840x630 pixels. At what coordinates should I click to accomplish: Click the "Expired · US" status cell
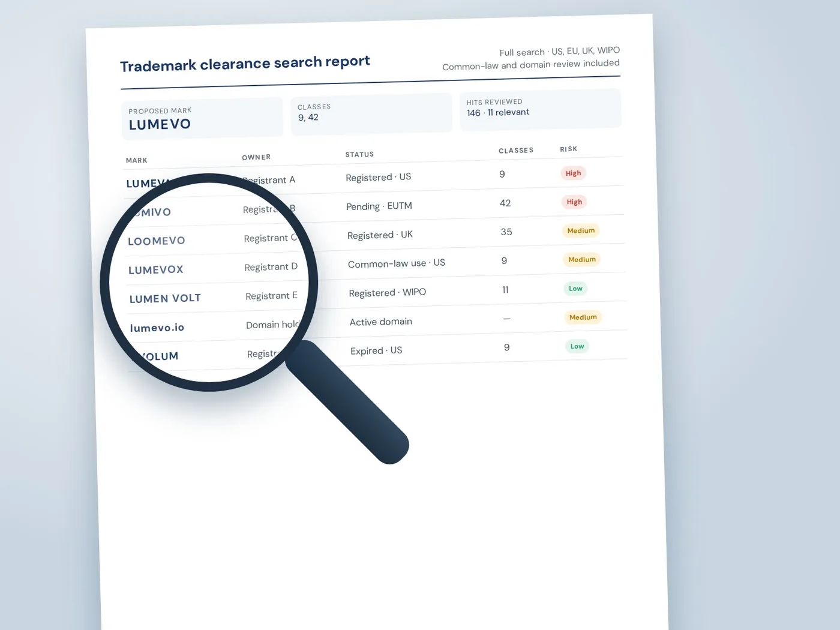[x=376, y=350]
